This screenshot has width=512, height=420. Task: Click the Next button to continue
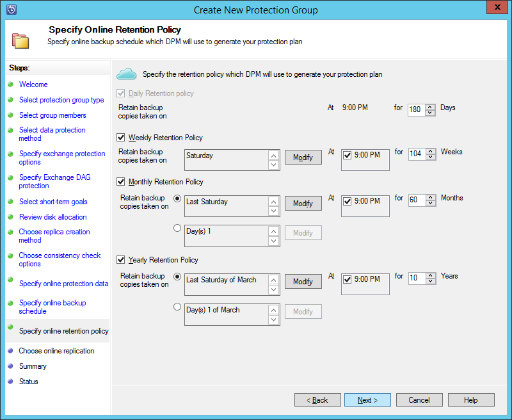coord(367,400)
